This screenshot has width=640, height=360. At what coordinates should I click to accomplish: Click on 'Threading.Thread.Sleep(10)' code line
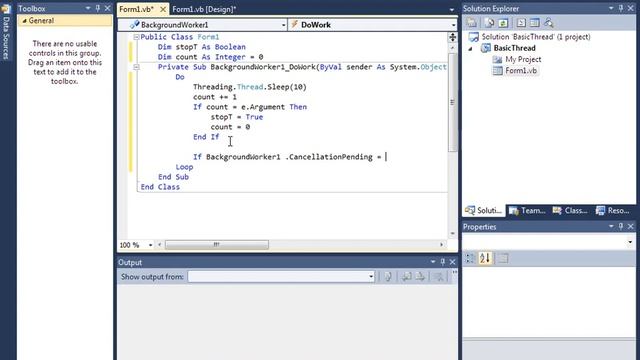coord(250,87)
